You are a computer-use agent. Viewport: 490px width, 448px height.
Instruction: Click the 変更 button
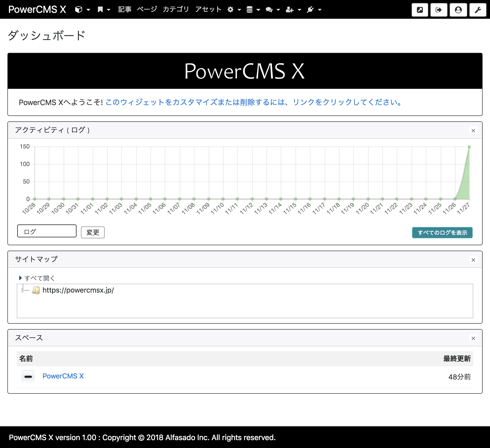click(93, 232)
